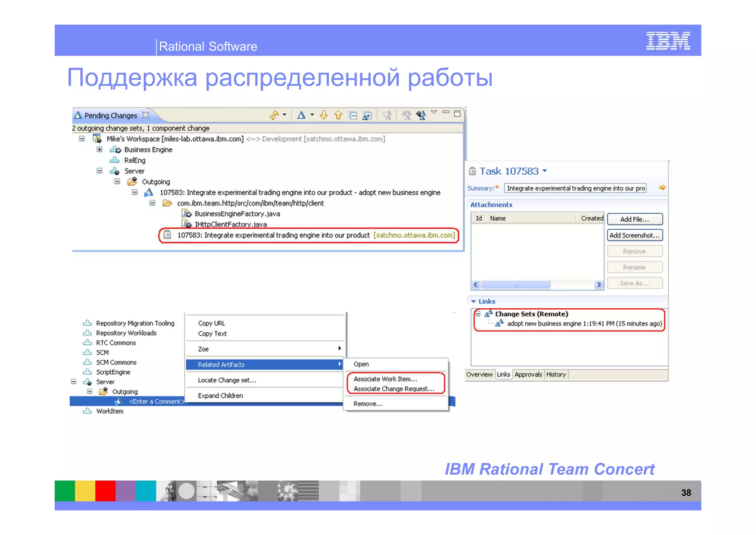This screenshot has height=535, width=756.
Task: Click the Business Engine component icon
Action: point(115,150)
